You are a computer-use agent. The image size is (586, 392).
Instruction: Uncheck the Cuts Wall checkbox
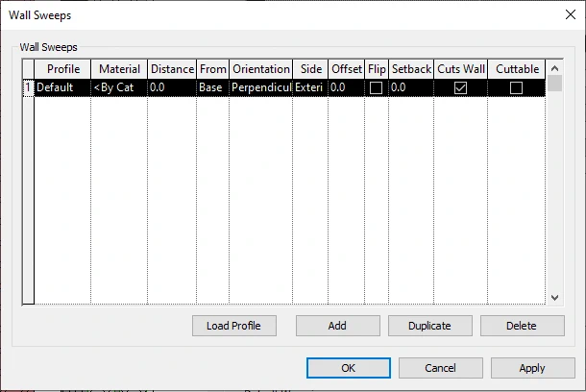point(460,87)
